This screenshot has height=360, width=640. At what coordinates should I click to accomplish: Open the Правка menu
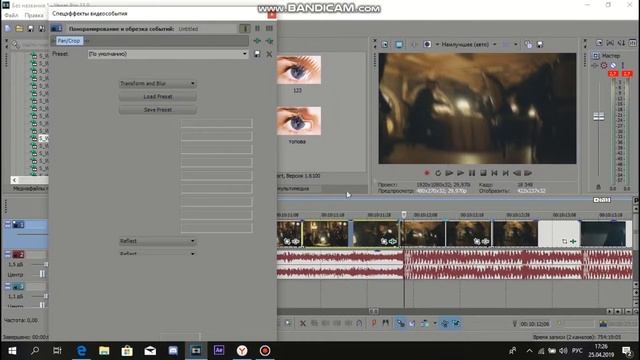(x=34, y=15)
